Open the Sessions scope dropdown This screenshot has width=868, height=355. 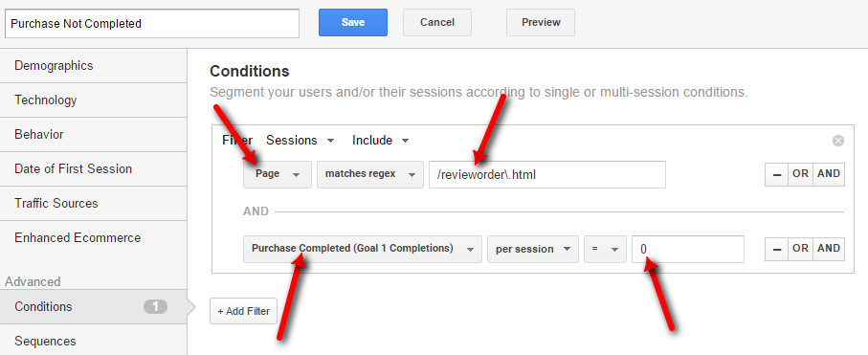pyautogui.click(x=300, y=141)
